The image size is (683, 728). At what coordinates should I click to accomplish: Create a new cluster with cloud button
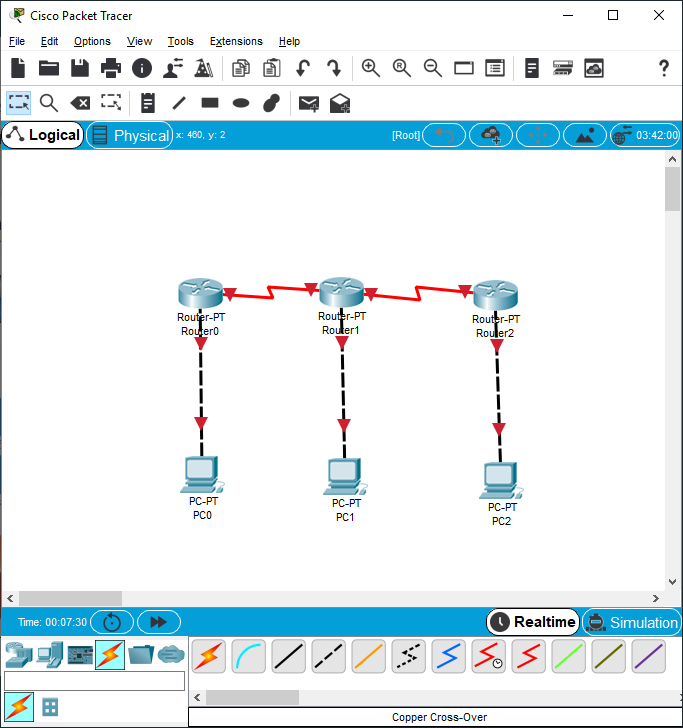pos(491,135)
